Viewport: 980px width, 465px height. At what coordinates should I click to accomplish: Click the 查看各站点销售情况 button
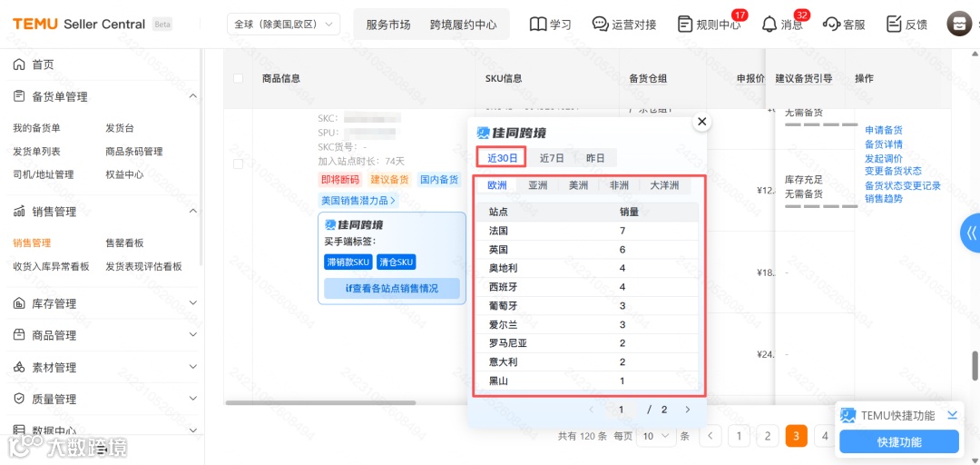(392, 289)
